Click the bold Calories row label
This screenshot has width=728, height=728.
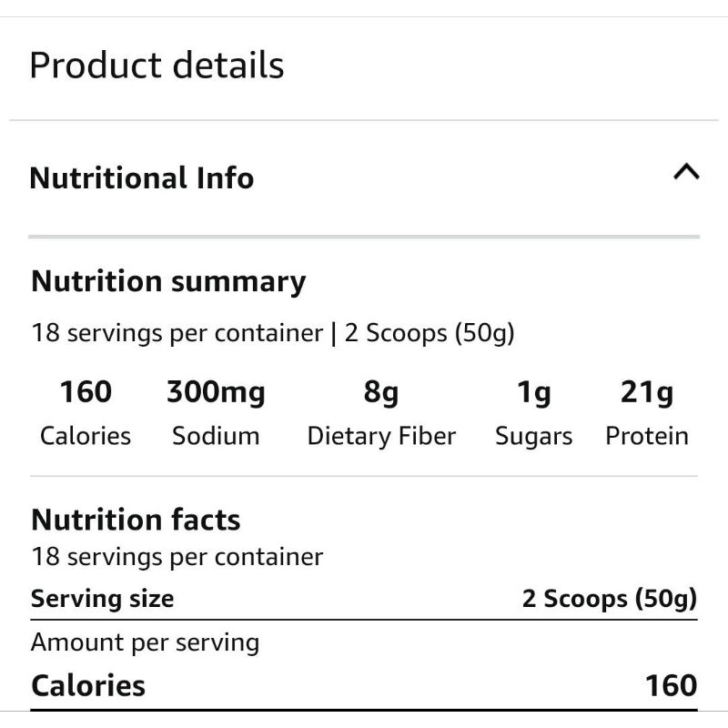pyautogui.click(x=88, y=685)
